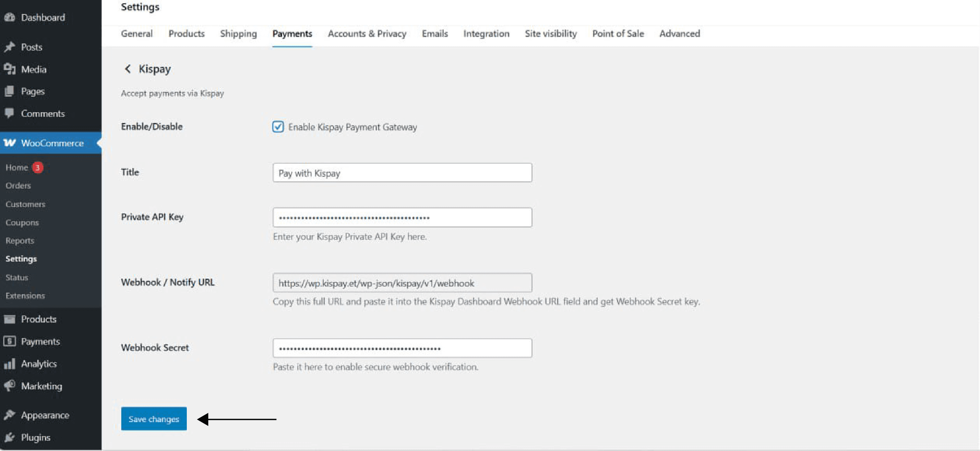
Task: Check Home notifications badge
Action: 38,167
